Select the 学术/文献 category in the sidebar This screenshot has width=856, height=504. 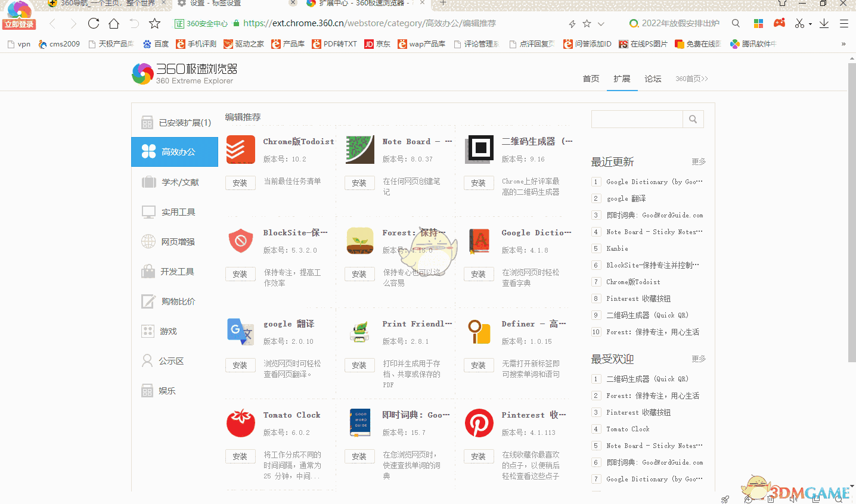click(x=180, y=182)
